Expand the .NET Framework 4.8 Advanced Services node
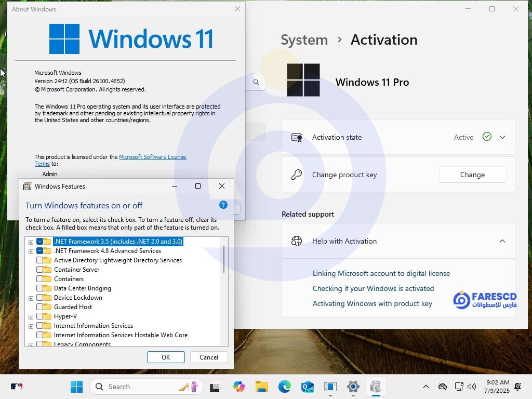 coord(31,251)
